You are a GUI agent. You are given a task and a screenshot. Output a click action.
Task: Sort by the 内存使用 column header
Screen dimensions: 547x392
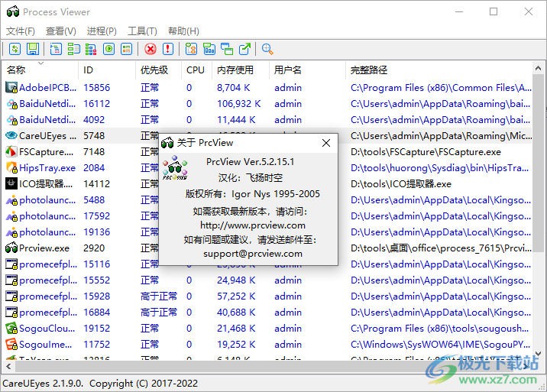tap(241, 70)
